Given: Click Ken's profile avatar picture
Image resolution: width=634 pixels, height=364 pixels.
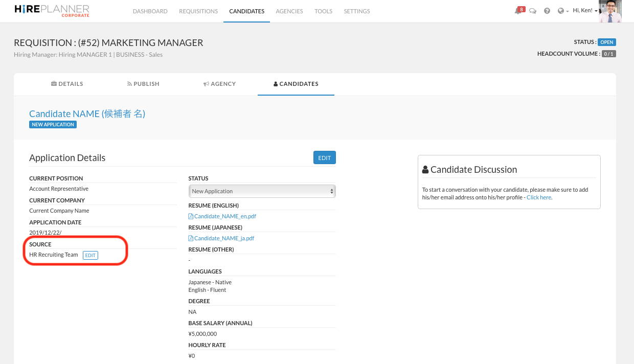Looking at the screenshot, I should click(610, 11).
